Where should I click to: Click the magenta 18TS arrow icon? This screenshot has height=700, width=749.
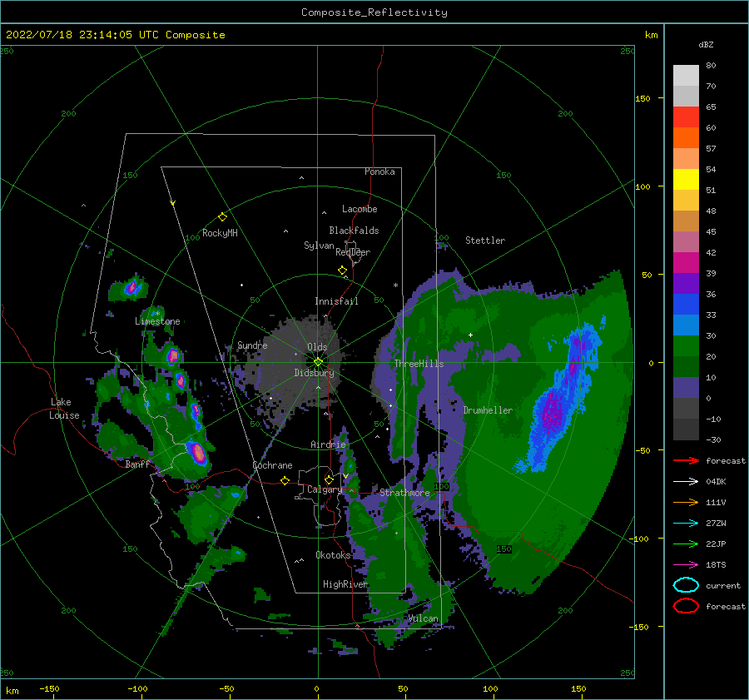tap(686, 565)
